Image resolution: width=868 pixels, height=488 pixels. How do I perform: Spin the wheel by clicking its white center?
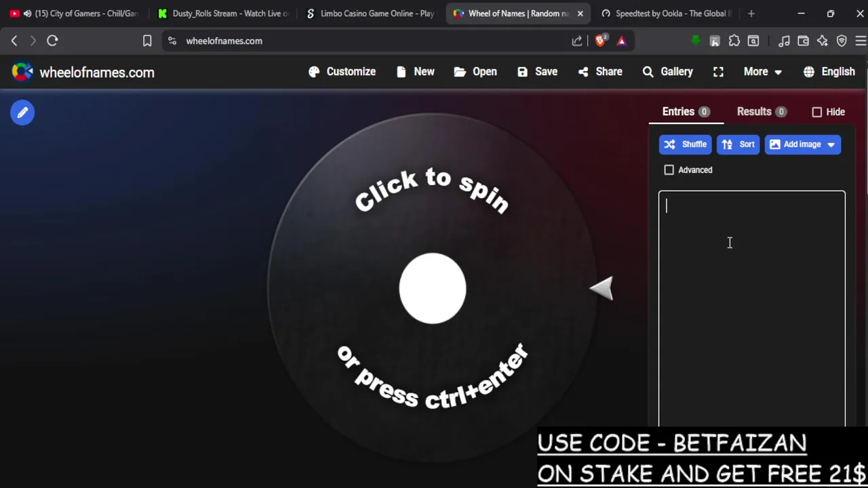click(x=433, y=289)
